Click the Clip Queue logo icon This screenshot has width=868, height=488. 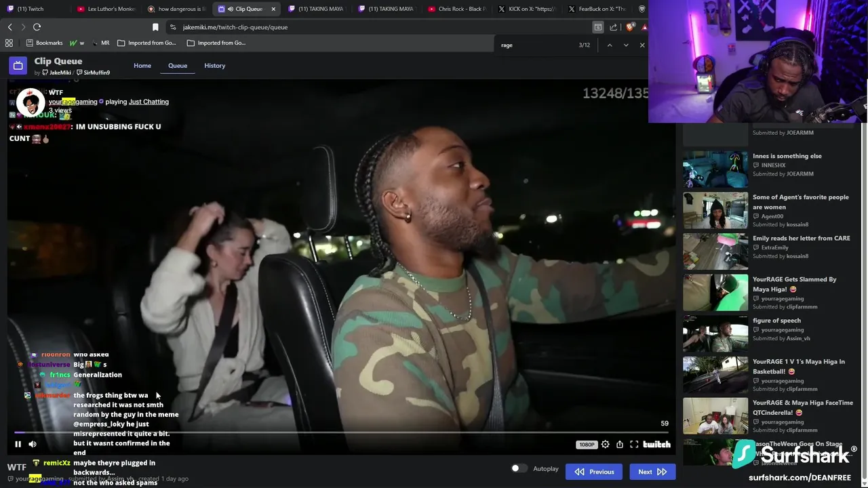pos(18,66)
